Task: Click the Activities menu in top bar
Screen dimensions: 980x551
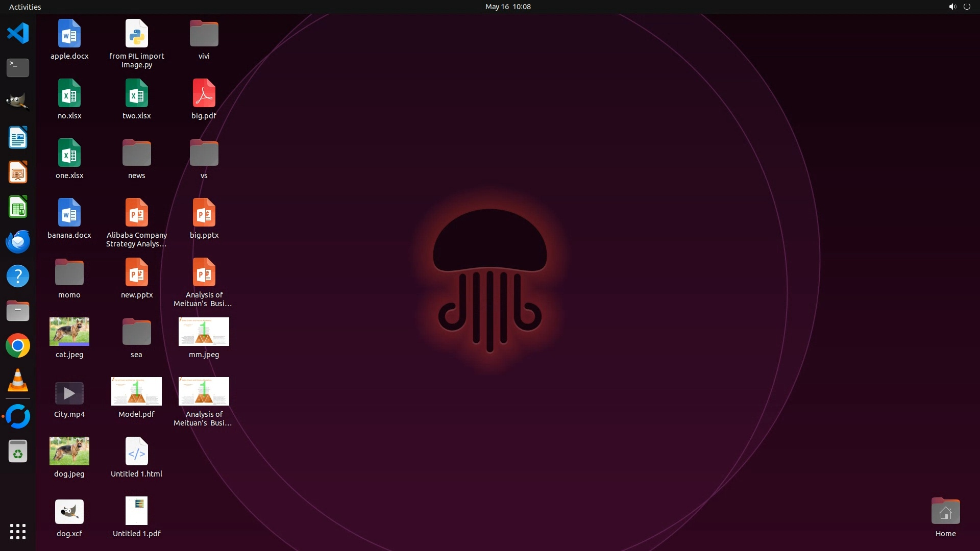Action: (25, 7)
